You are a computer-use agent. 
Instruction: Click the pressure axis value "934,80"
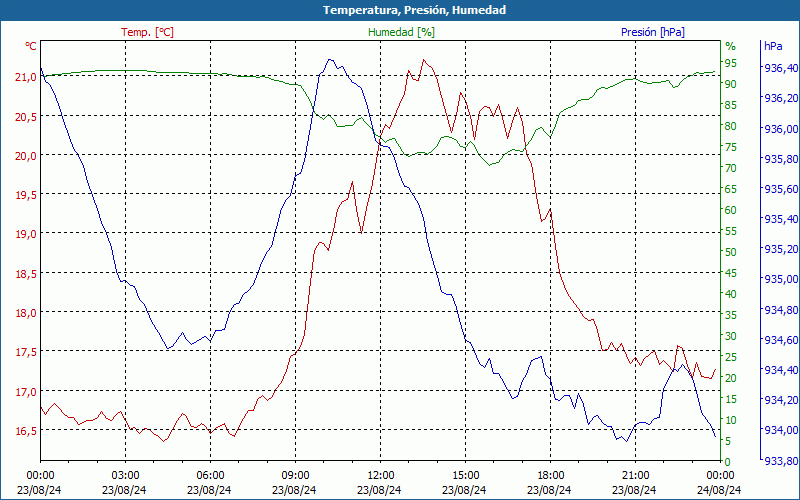coord(781,310)
